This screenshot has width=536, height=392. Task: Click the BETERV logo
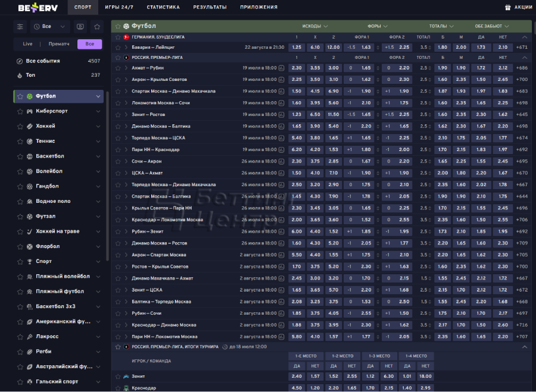pos(38,8)
